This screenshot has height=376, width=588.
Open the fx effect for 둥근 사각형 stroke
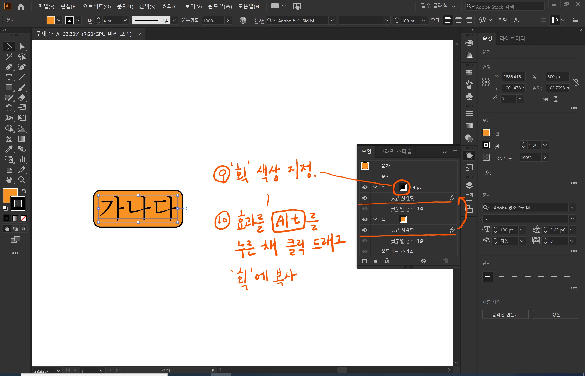tap(452, 198)
